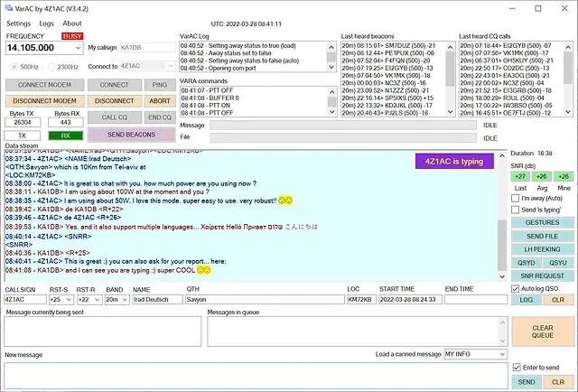Expand the BAND 20m dropdown

(x=125, y=300)
